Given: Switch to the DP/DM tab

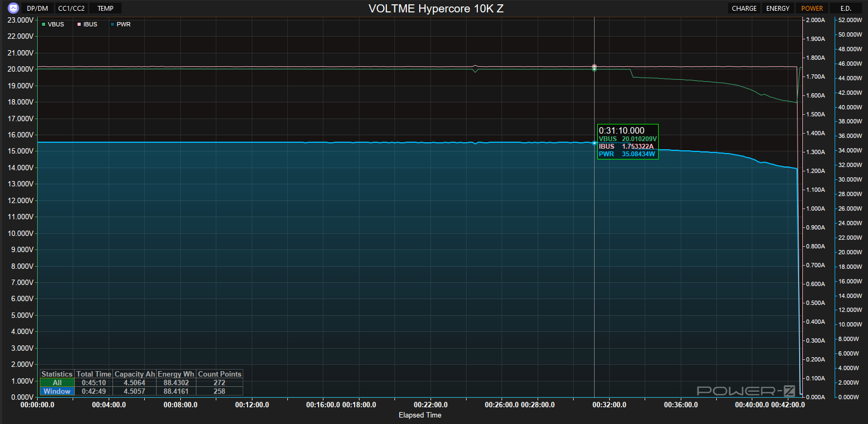Looking at the screenshot, I should point(38,9).
